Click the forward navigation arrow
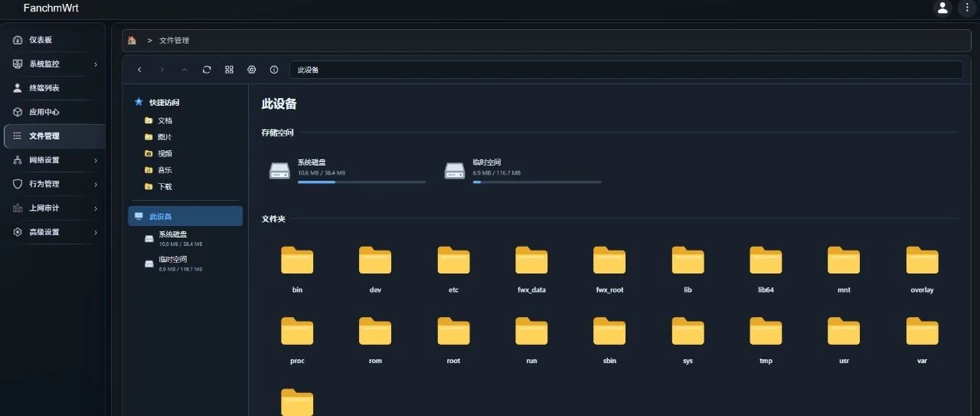 tap(162, 70)
